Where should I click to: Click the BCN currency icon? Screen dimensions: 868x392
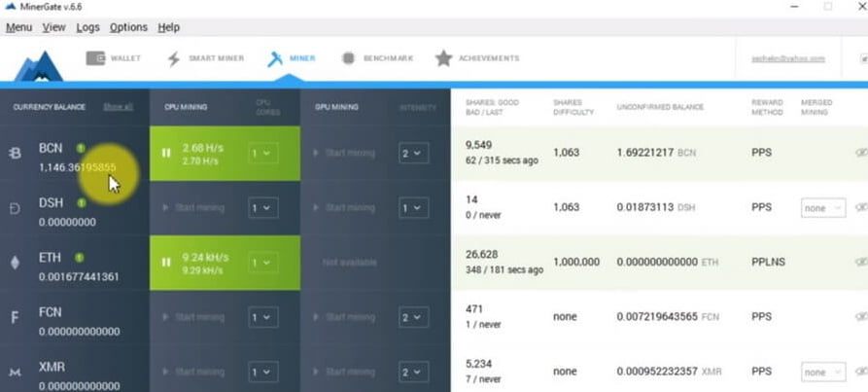coord(15,154)
